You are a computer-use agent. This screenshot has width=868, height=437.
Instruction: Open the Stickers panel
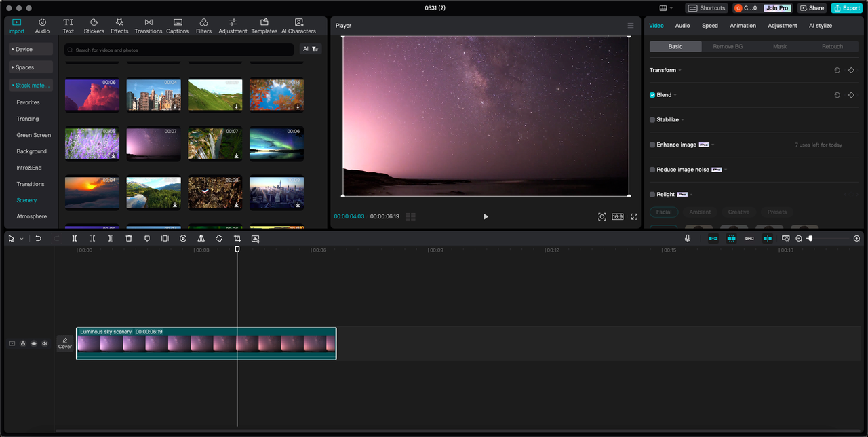pos(94,26)
